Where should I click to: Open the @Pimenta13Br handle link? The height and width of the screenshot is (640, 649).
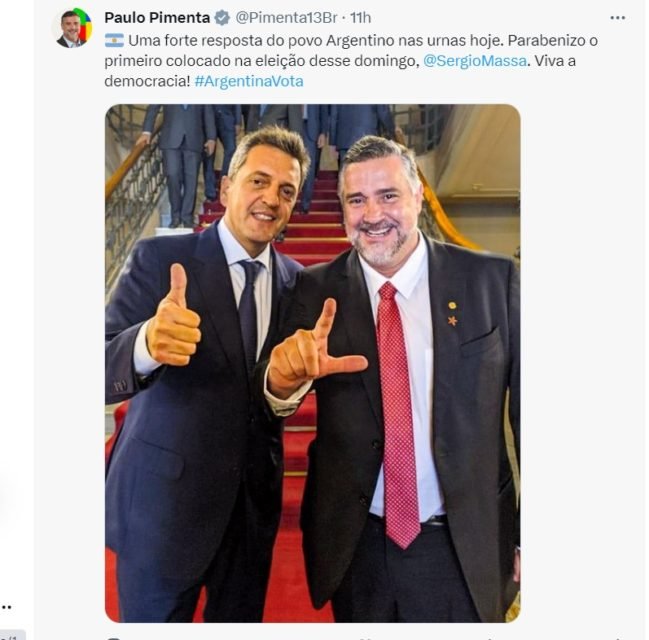pyautogui.click(x=286, y=18)
